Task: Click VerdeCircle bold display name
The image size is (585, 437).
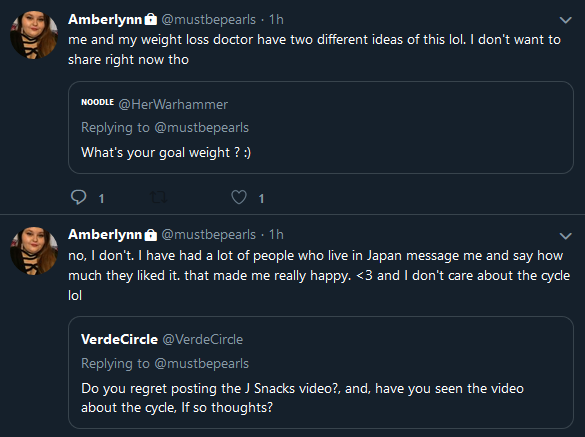Action: click(119, 339)
